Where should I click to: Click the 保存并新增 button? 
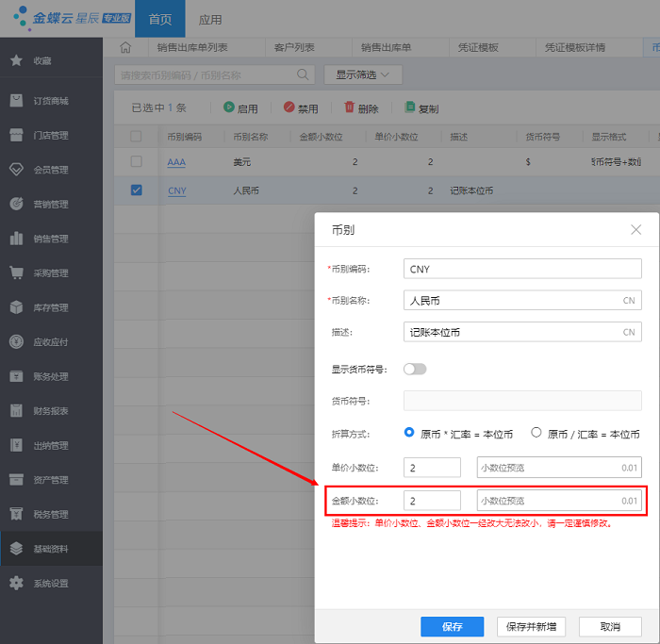(x=530, y=627)
